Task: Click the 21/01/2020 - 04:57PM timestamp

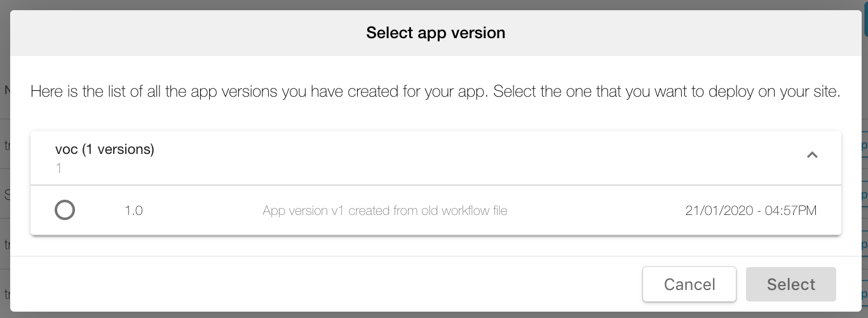Action: [x=750, y=211]
